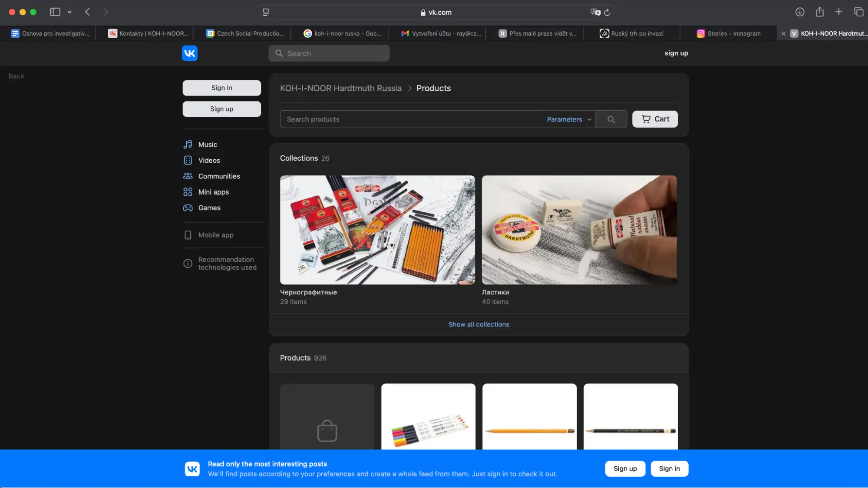Click Sign up button in sidebar
Screen dimensions: 868x488
(221, 109)
